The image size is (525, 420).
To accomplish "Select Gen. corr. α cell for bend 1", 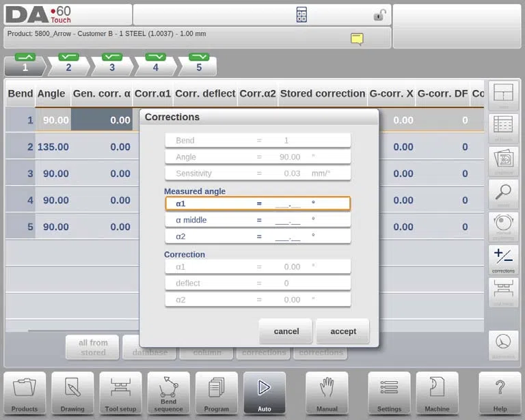I will click(102, 120).
